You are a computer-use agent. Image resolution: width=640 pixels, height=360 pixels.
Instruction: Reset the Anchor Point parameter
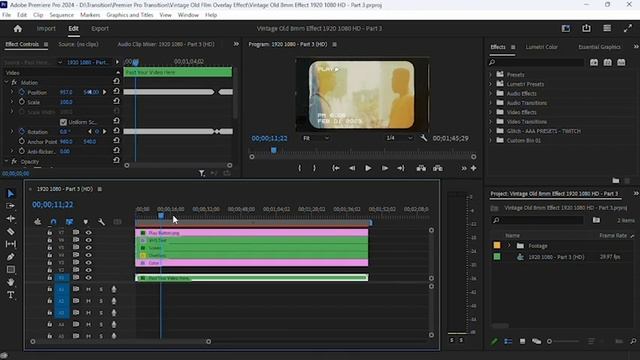coord(116,141)
